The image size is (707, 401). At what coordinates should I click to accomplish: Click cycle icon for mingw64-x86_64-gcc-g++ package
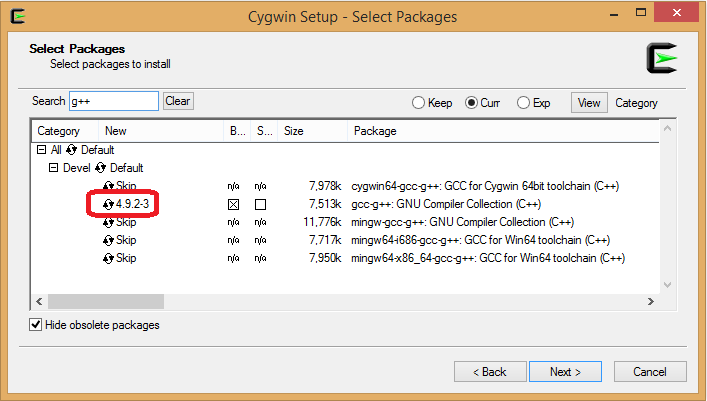(108, 258)
